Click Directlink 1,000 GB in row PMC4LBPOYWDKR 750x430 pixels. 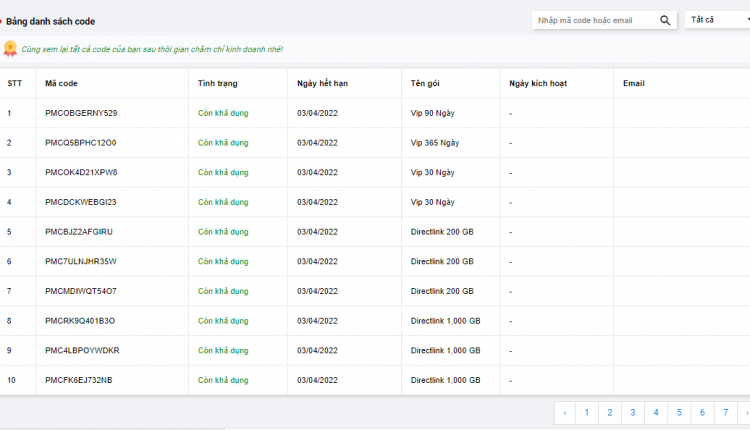445,350
